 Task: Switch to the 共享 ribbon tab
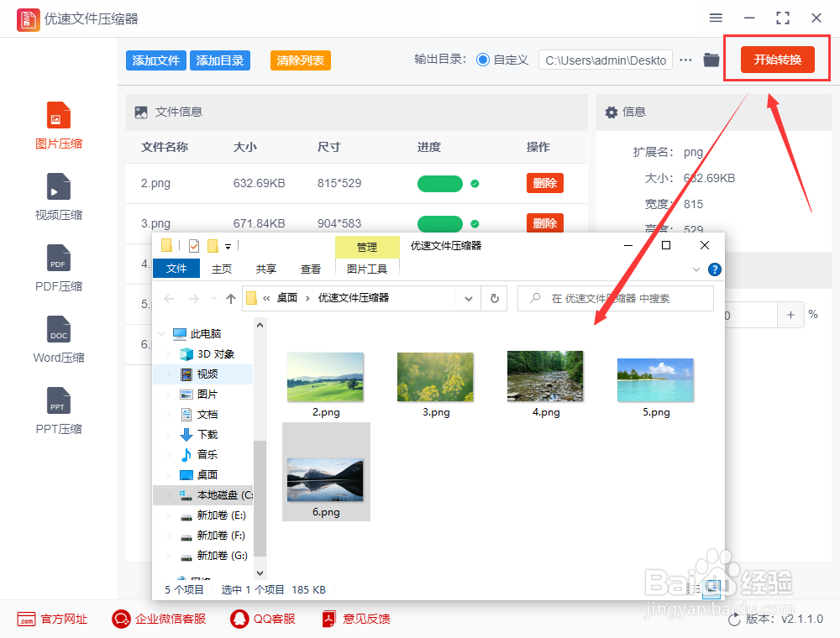(x=265, y=269)
